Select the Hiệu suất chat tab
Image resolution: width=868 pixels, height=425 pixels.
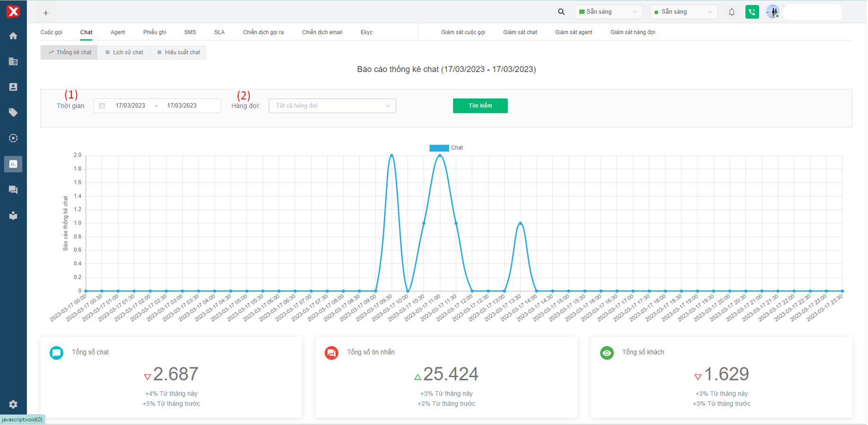pyautogui.click(x=178, y=53)
